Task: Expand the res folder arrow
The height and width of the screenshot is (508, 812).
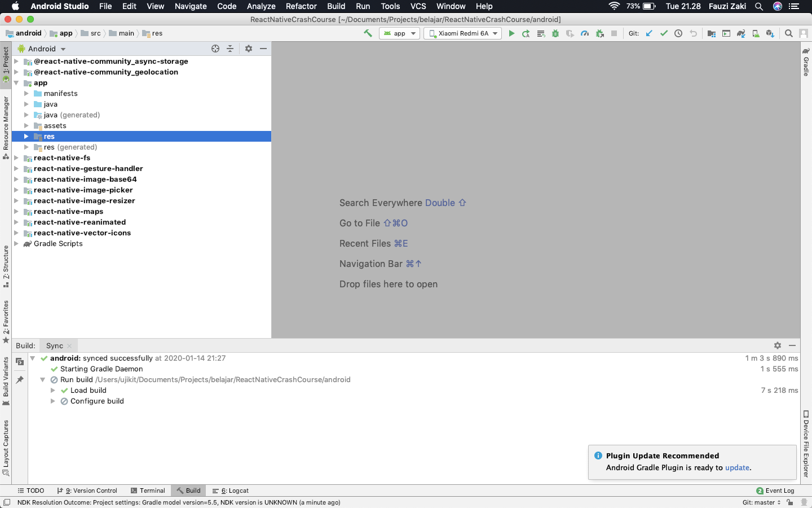Action: [x=26, y=137]
